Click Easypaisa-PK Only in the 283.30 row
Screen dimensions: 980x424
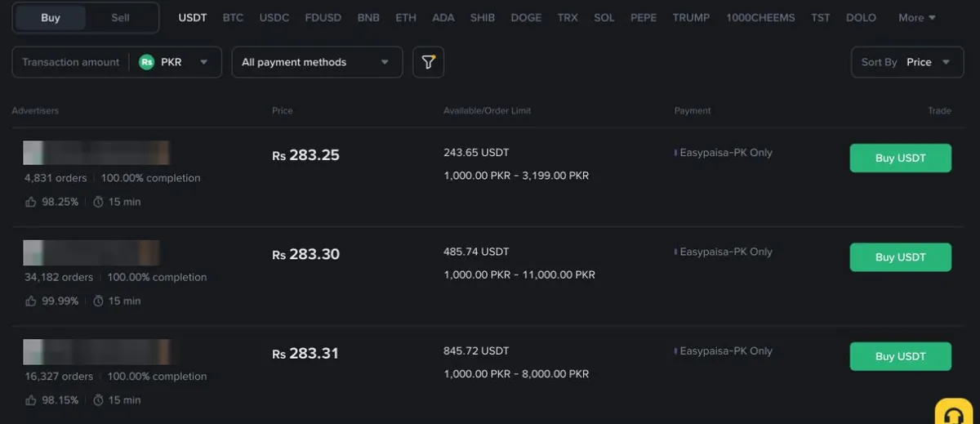[726, 252]
